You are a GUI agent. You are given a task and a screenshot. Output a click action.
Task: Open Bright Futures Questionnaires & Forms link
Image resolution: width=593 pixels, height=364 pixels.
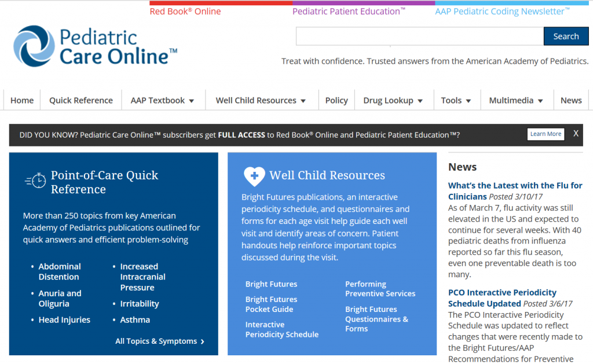coord(376,319)
